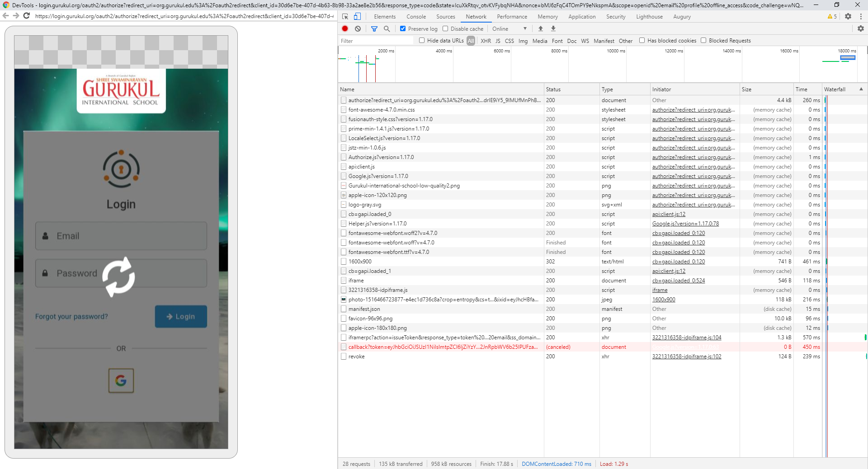Click photo-1516466723877 jpeg thumbnail icon
The width and height of the screenshot is (868, 469).
click(344, 300)
